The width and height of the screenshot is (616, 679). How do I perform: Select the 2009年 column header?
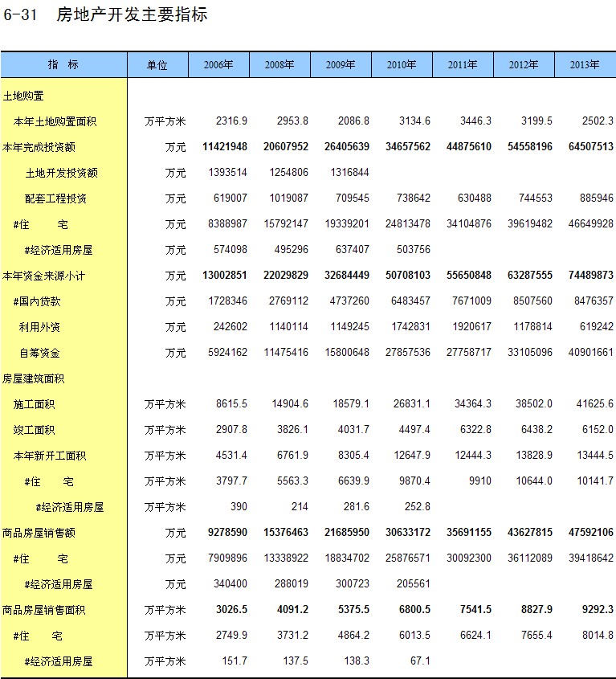(x=341, y=65)
